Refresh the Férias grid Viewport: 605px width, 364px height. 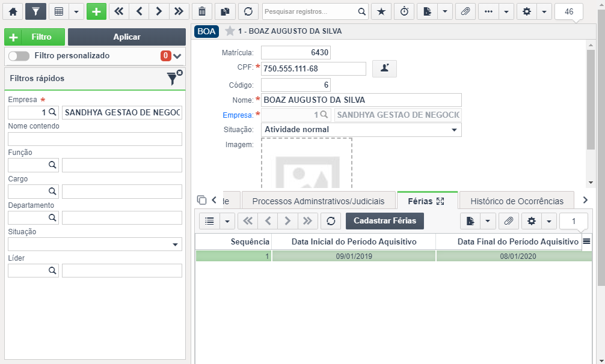click(x=331, y=221)
